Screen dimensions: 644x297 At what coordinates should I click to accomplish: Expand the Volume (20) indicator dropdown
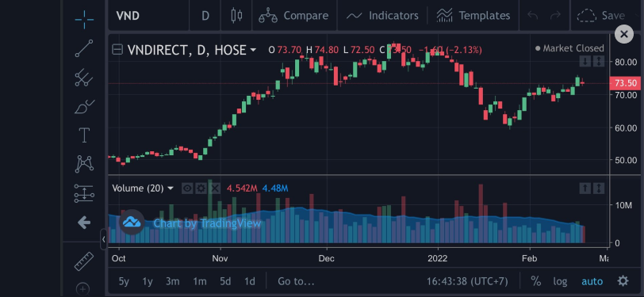pyautogui.click(x=171, y=188)
